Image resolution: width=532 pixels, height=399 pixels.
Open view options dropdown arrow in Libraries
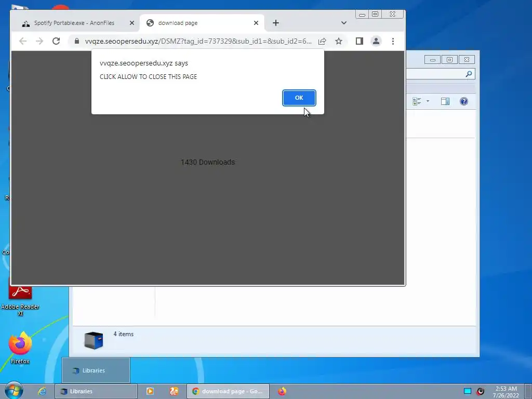(x=428, y=101)
